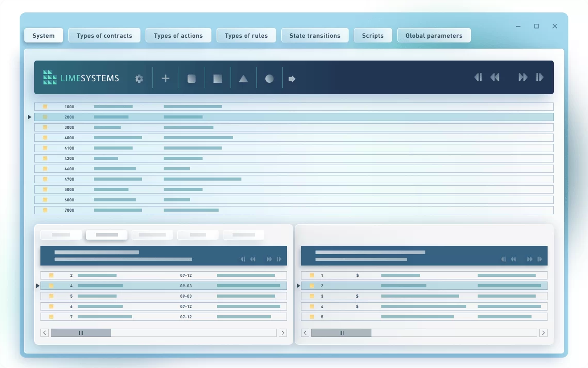Screen dimensions: 588x368
Task: Select row 4100 in the main table
Action: point(294,148)
